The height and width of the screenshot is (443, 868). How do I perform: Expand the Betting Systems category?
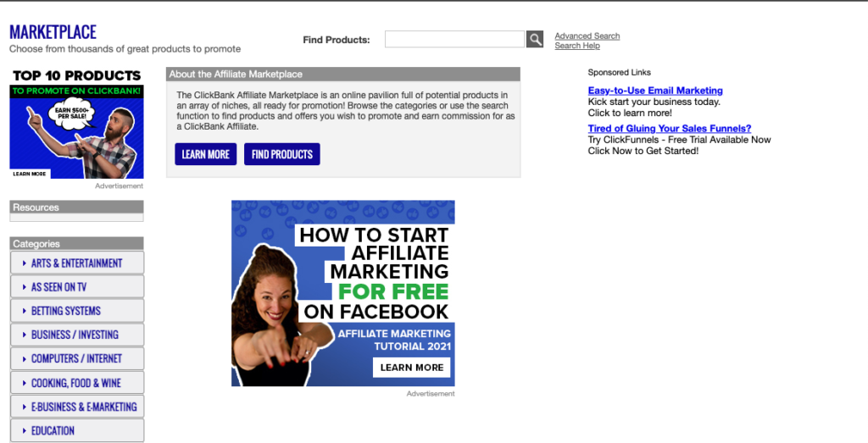pyautogui.click(x=77, y=311)
